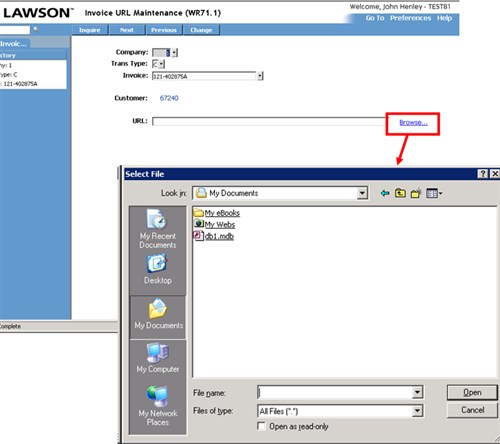Open My Network Places shortcut
This screenshot has height=444, width=500.
pyautogui.click(x=158, y=406)
